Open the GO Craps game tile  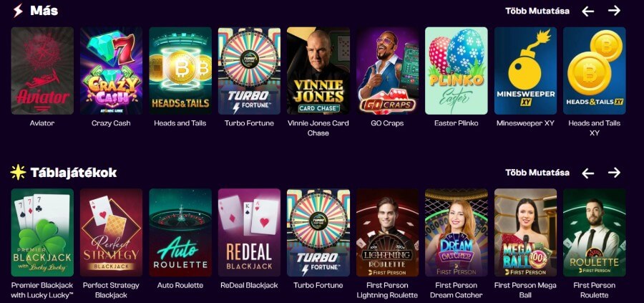click(387, 71)
